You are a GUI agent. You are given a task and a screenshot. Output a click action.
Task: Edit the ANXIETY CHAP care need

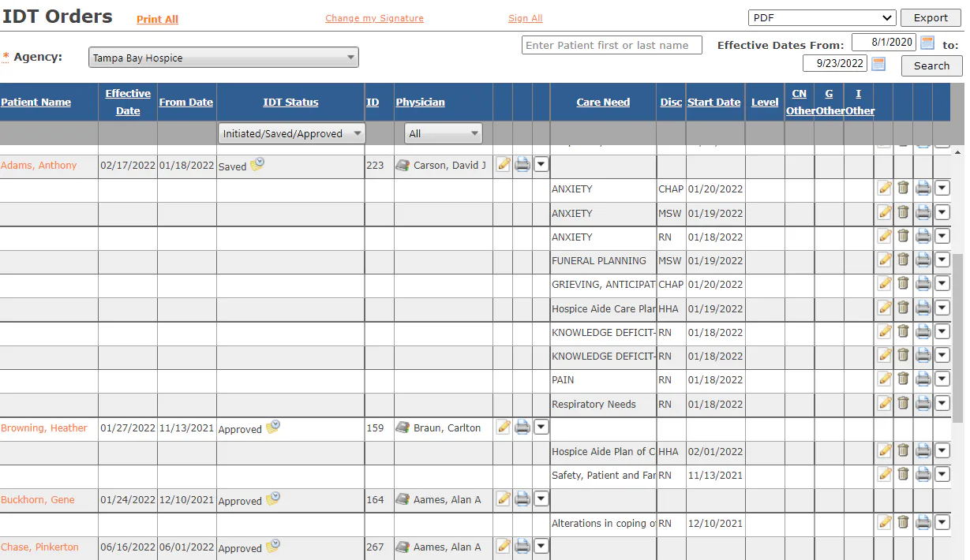885,188
